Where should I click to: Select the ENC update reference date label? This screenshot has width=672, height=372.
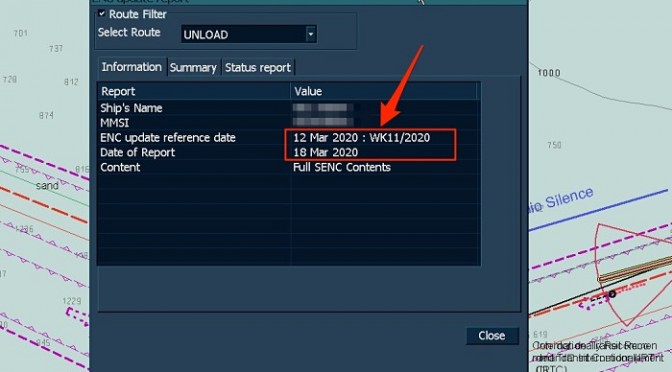point(168,138)
